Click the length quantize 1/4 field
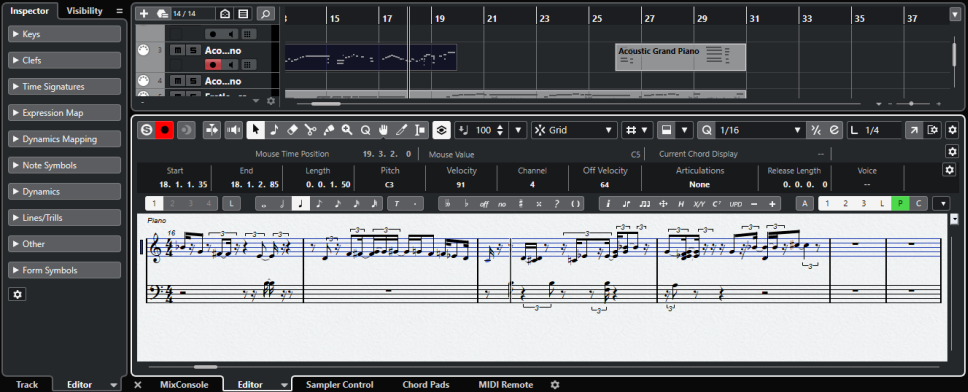Screen dimensions: 968x392 click(874, 130)
